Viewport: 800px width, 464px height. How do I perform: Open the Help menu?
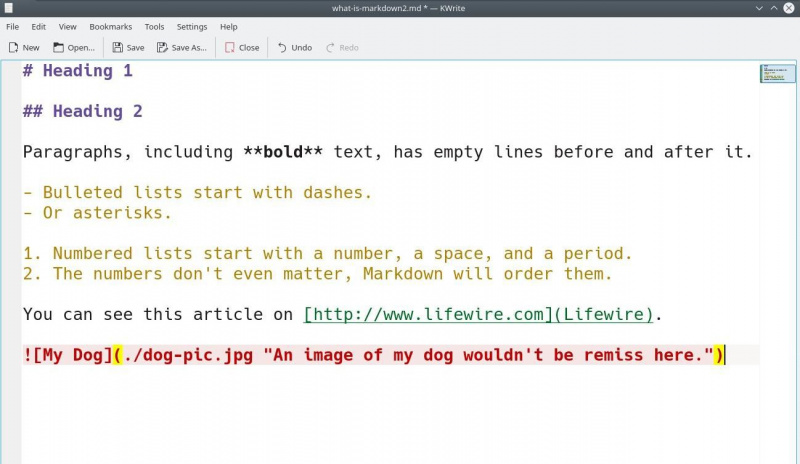[x=229, y=27]
